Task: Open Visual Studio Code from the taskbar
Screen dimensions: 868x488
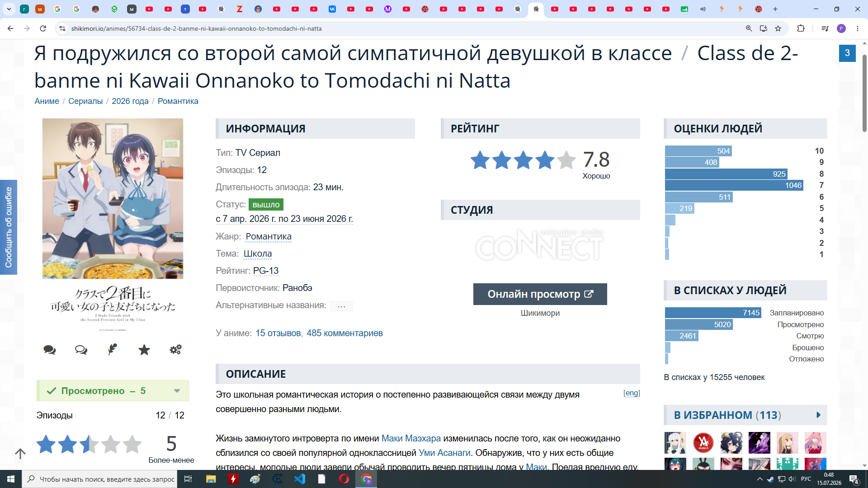Action: [x=300, y=479]
